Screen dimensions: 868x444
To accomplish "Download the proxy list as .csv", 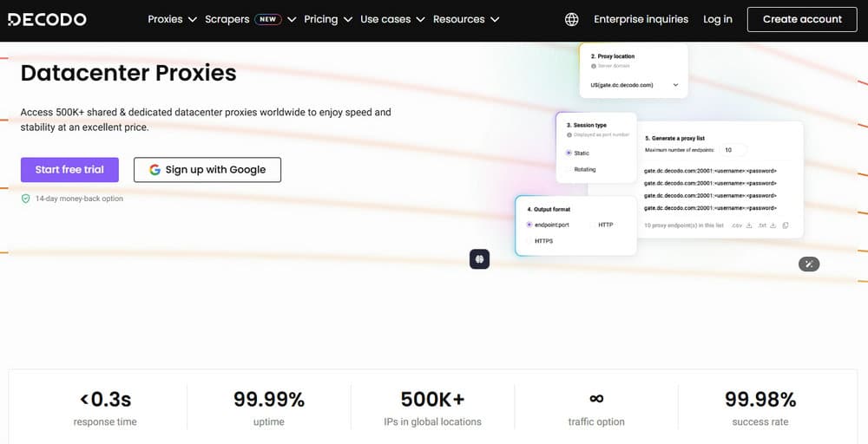I will [741, 225].
